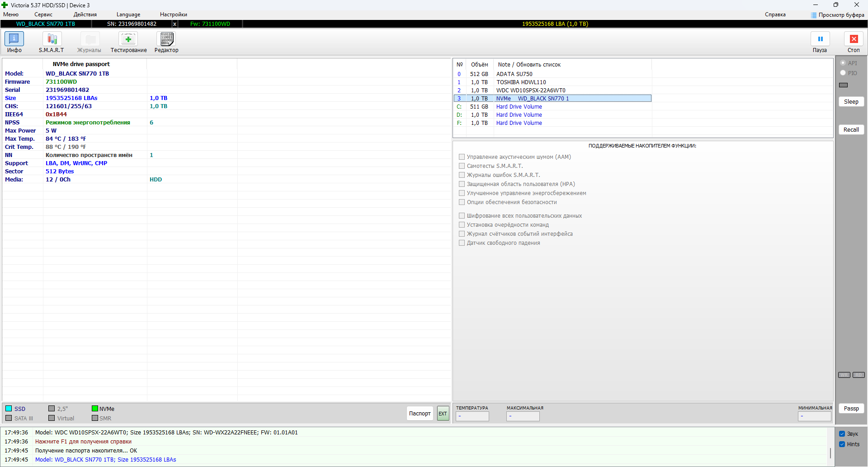Click the Victoria green cross app icon
This screenshot has height=467, width=868.
click(5, 5)
